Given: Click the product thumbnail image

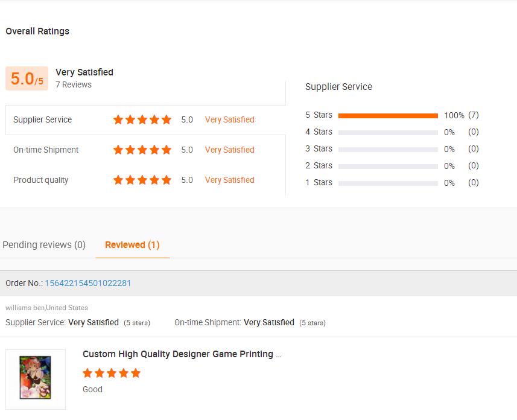Looking at the screenshot, I should tap(35, 379).
